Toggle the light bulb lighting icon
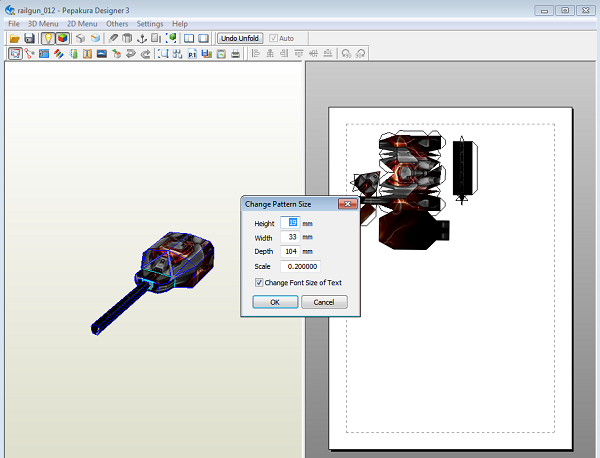600x458 pixels. [47, 38]
